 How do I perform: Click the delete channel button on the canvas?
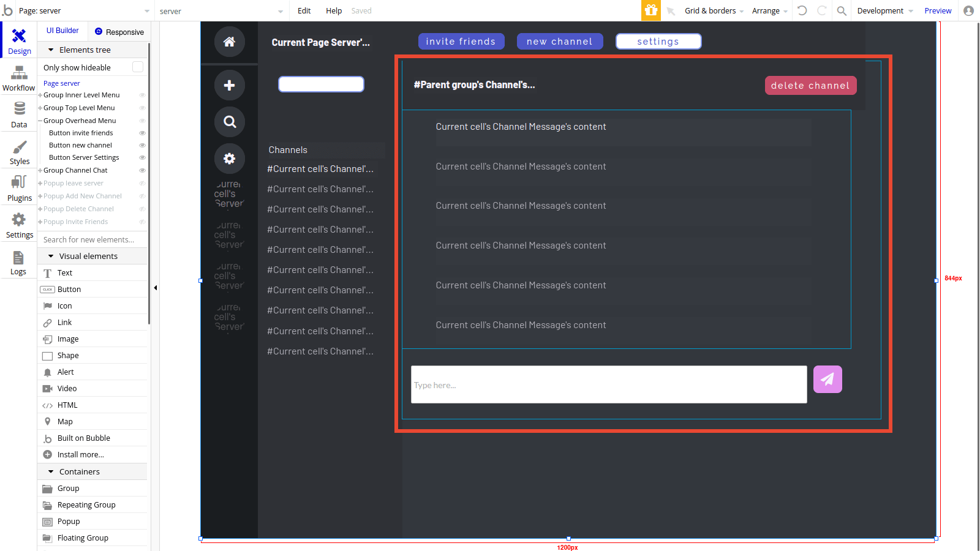(x=810, y=85)
